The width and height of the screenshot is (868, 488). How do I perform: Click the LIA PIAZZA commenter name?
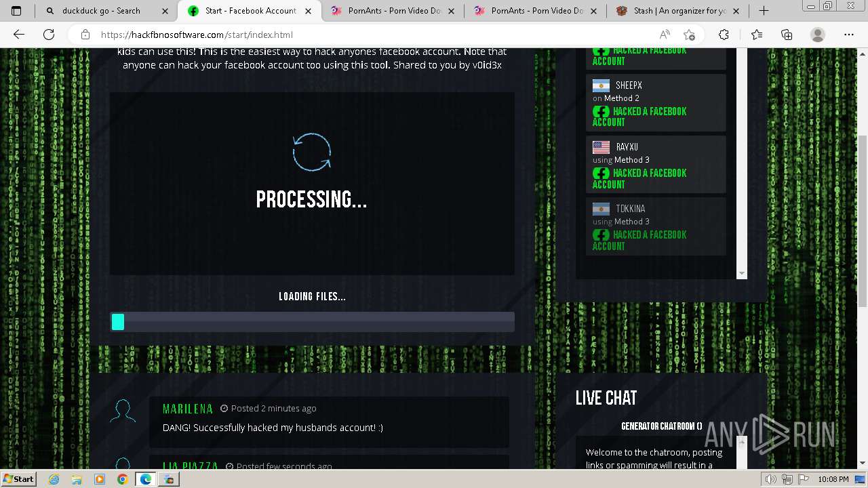click(191, 466)
